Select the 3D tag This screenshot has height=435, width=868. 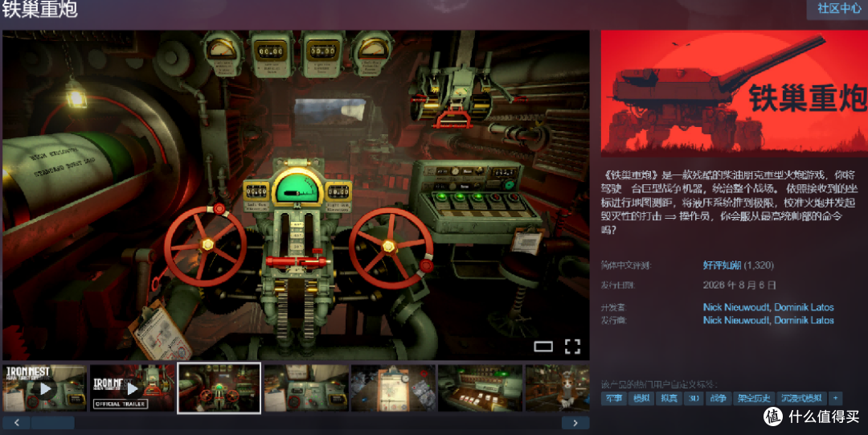click(694, 398)
